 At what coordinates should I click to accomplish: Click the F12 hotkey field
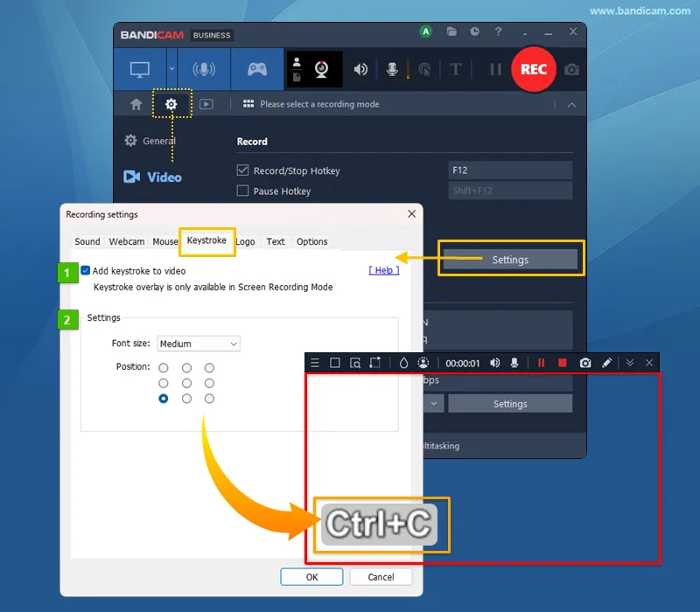point(510,170)
